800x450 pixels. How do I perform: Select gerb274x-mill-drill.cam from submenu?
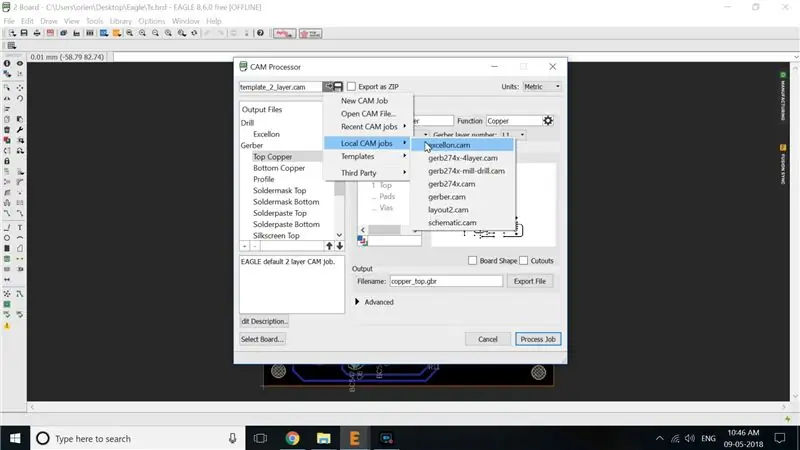(463, 171)
